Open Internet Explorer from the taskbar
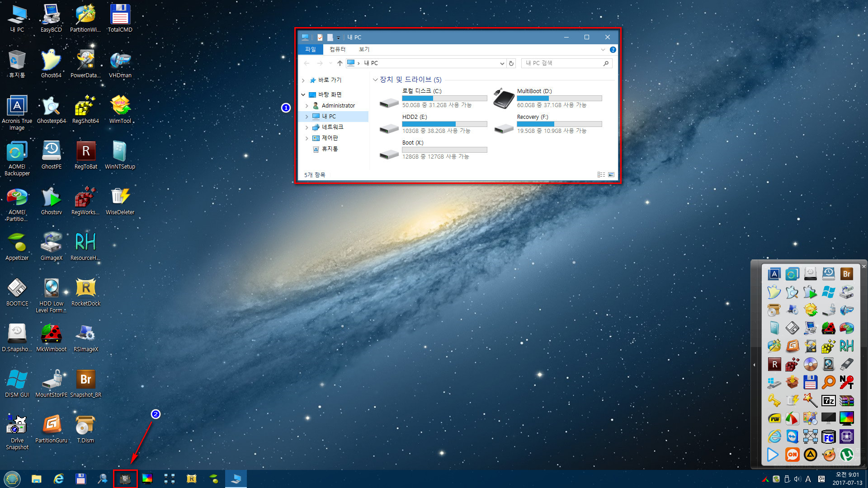The width and height of the screenshot is (868, 488). pos(59,479)
